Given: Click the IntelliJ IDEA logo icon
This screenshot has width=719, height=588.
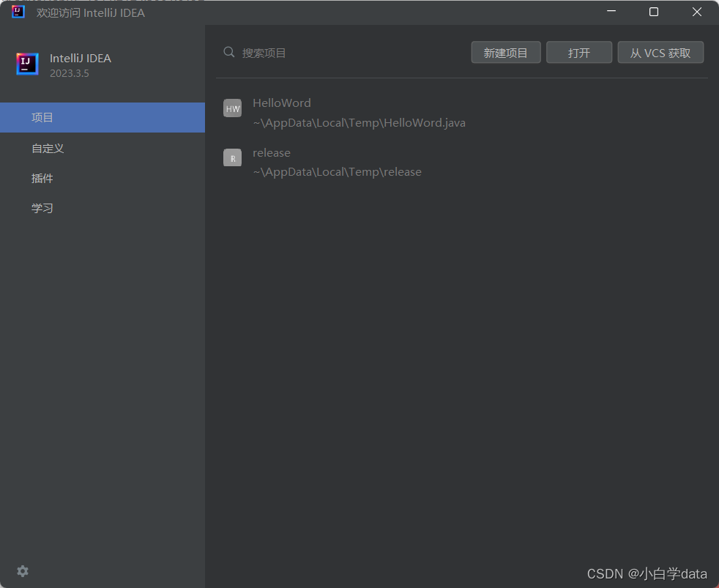Looking at the screenshot, I should 27,64.
